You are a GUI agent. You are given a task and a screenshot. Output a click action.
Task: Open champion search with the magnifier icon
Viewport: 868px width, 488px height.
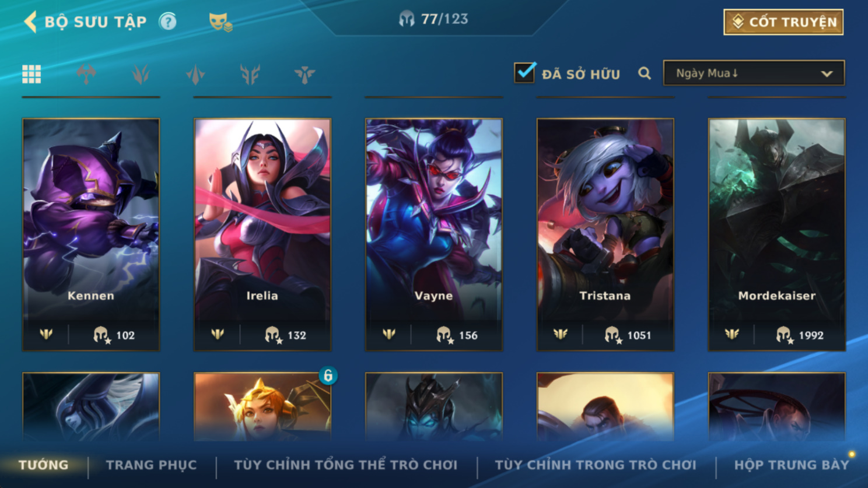(645, 73)
